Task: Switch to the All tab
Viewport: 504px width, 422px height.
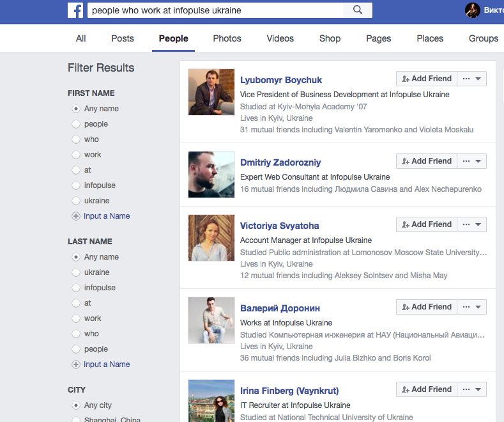Action: tap(80, 38)
